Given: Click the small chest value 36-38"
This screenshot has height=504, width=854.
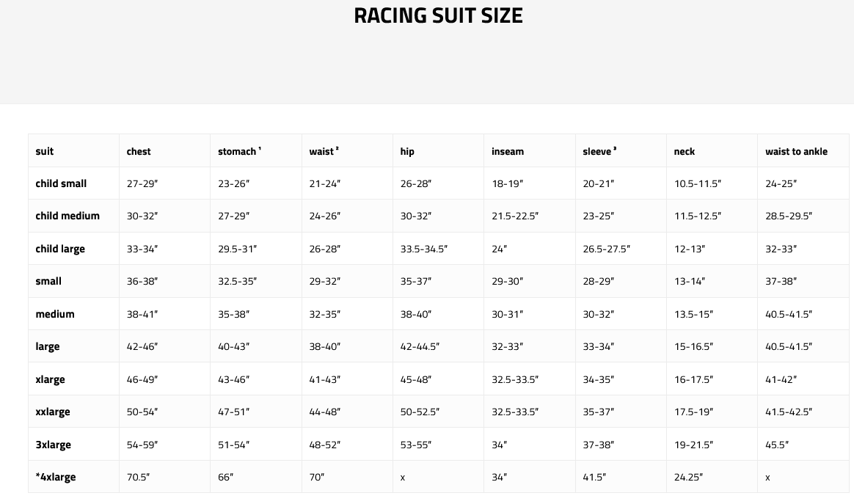Looking at the screenshot, I should 142,281.
